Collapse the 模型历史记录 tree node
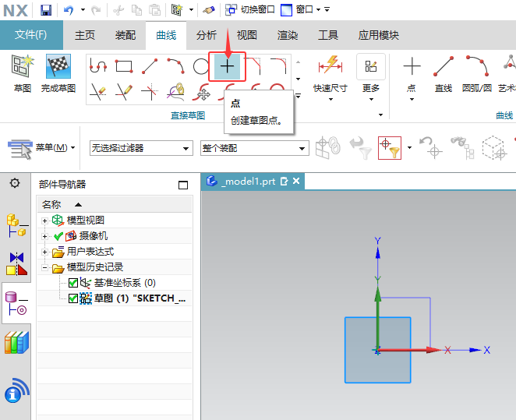The height and width of the screenshot is (420, 516). [44, 267]
